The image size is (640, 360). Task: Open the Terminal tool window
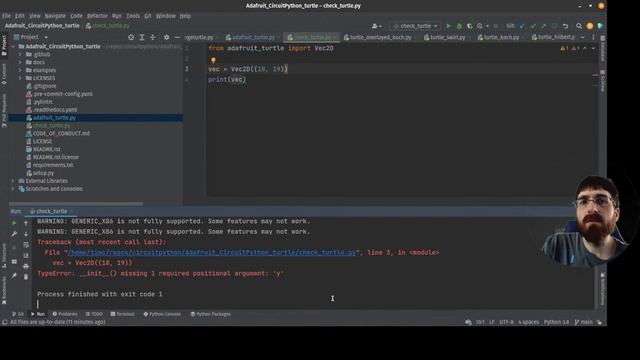point(122,314)
